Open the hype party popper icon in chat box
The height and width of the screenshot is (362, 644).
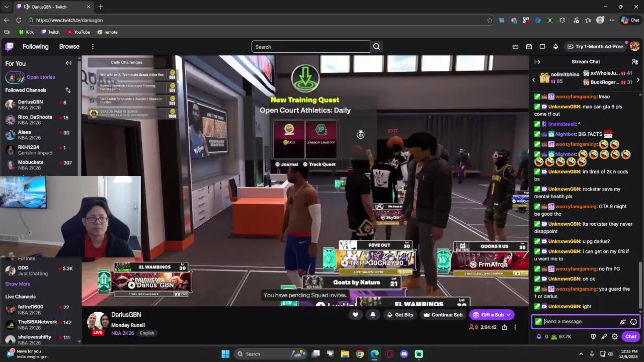(623, 322)
